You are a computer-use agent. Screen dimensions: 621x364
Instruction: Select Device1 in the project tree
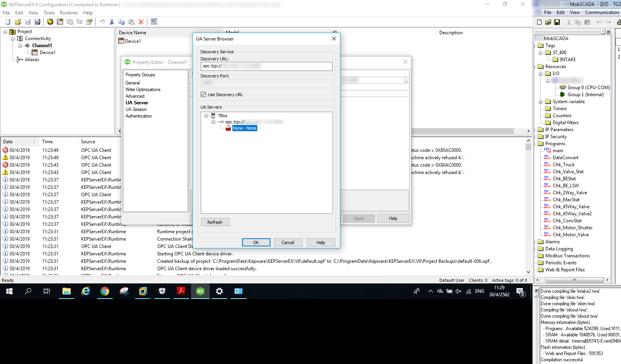point(48,53)
